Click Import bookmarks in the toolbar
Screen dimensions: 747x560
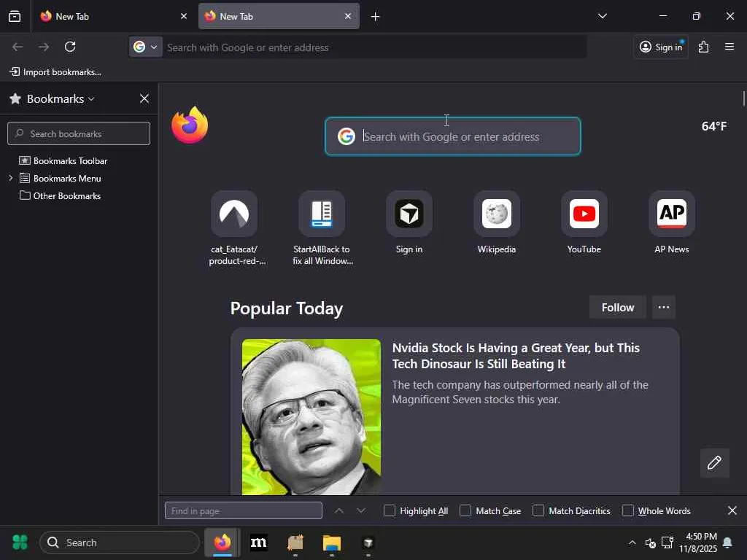pos(55,72)
